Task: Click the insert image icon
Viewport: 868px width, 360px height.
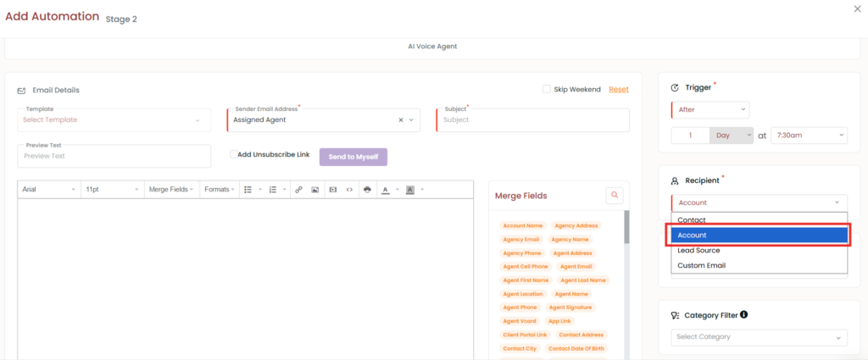Action: pyautogui.click(x=315, y=189)
